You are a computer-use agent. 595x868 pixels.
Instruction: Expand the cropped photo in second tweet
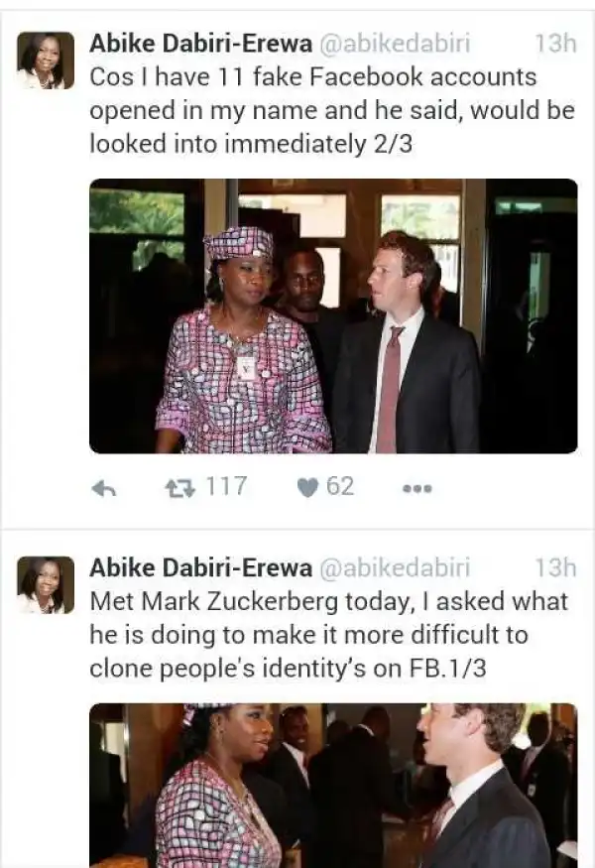pos(333,784)
